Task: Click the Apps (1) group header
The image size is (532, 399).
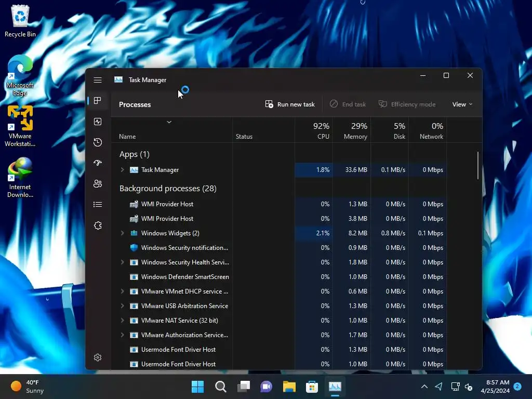Action: click(135, 154)
